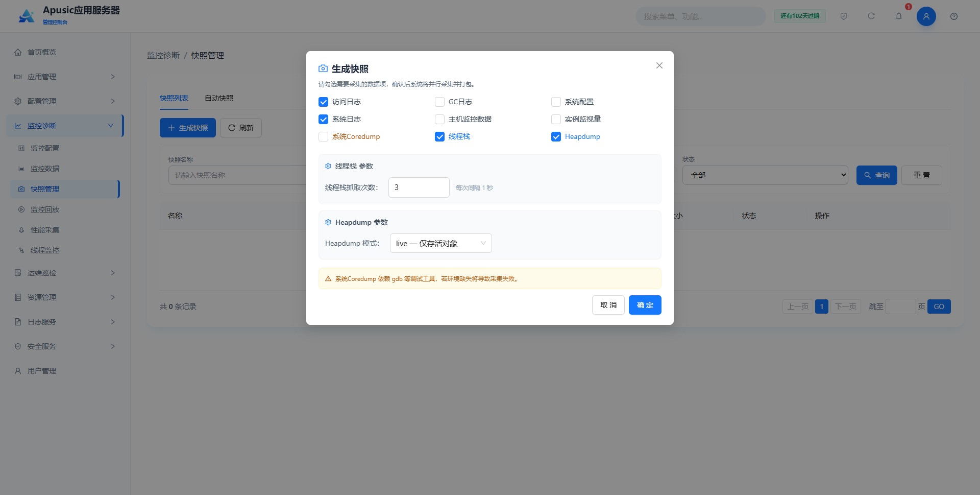Click the 确定 button
The height and width of the screenshot is (495, 980).
click(x=645, y=305)
